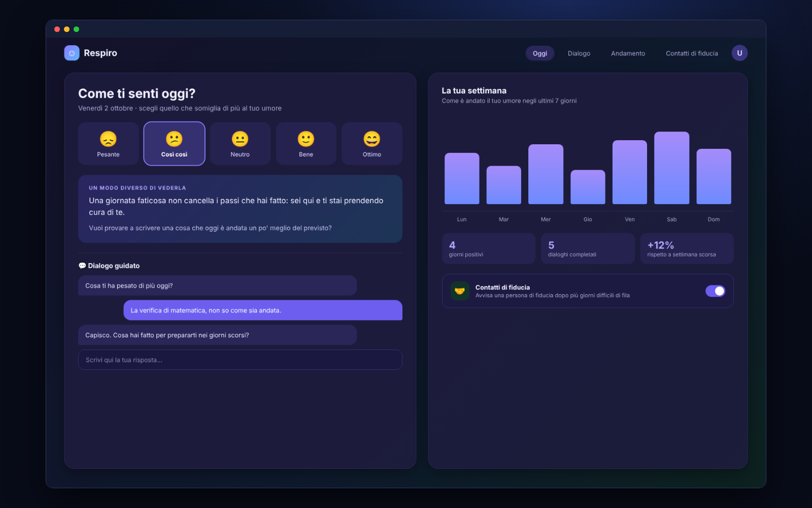812x508 pixels.
Task: Switch to the Oggi tab
Action: click(540, 53)
